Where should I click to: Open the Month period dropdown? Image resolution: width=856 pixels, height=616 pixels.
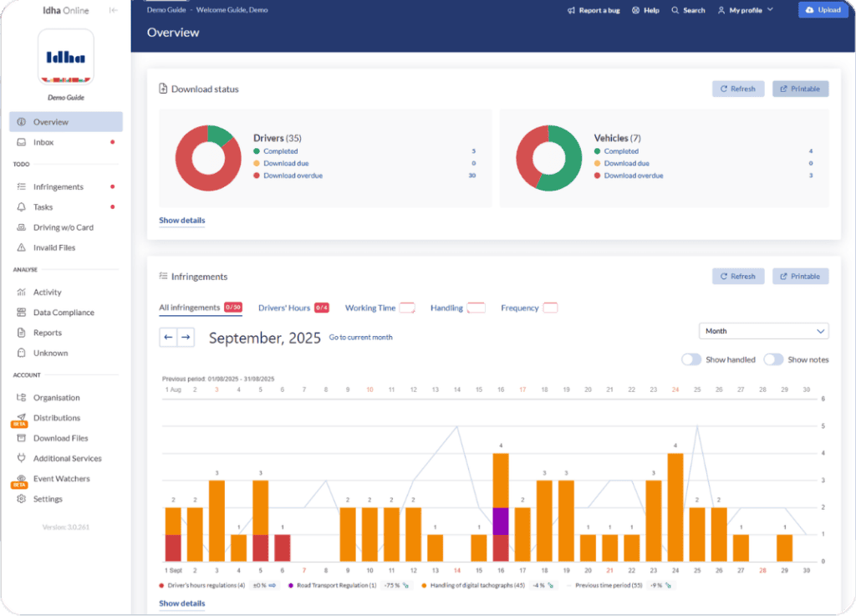point(764,331)
